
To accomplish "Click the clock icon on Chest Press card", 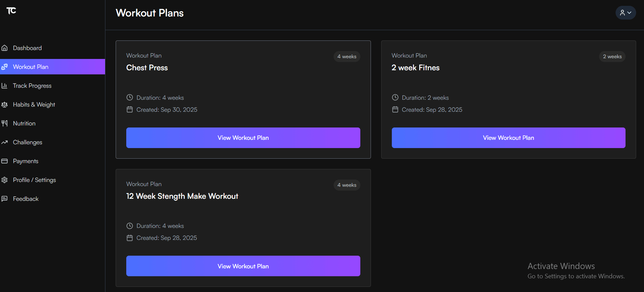I will point(130,97).
